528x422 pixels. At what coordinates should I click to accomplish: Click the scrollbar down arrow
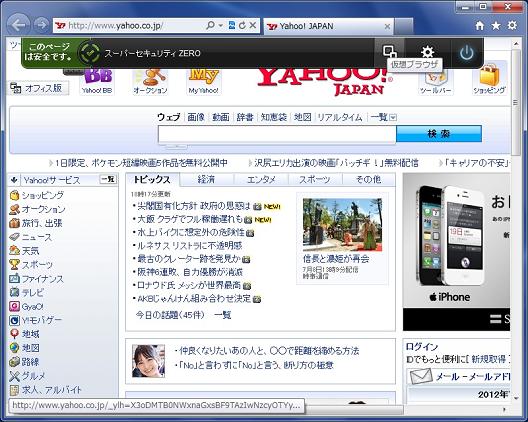[516, 398]
